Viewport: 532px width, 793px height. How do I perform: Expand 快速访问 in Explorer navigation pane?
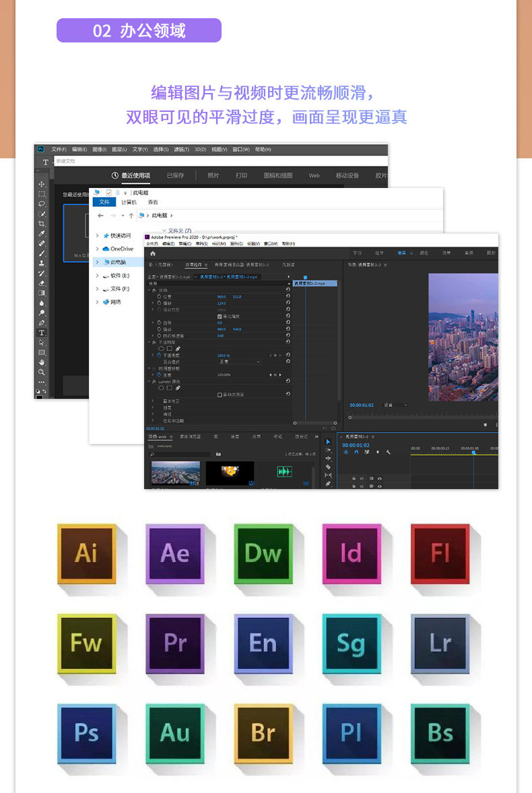(97, 236)
